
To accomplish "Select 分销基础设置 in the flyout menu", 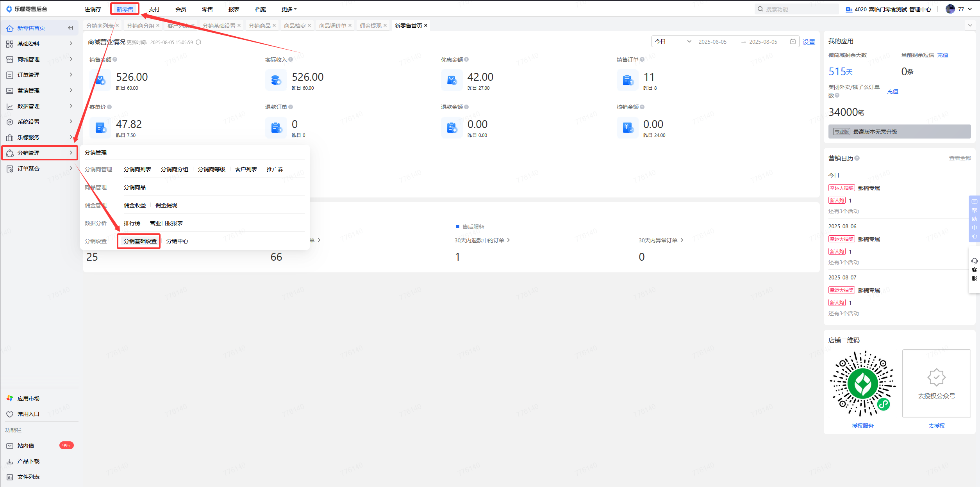I will (140, 241).
